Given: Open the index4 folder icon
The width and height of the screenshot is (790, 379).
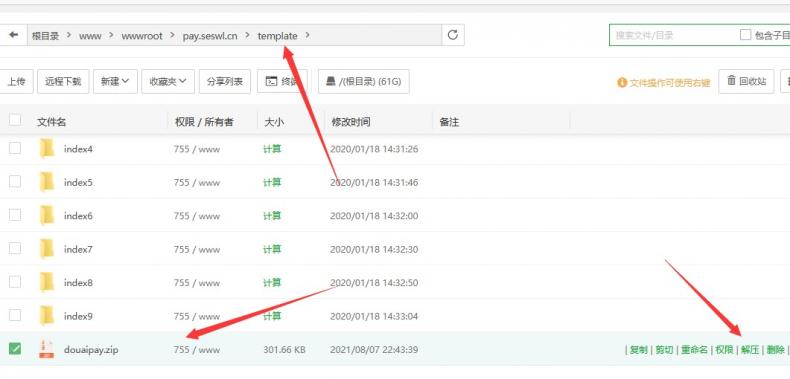Looking at the screenshot, I should (x=46, y=149).
